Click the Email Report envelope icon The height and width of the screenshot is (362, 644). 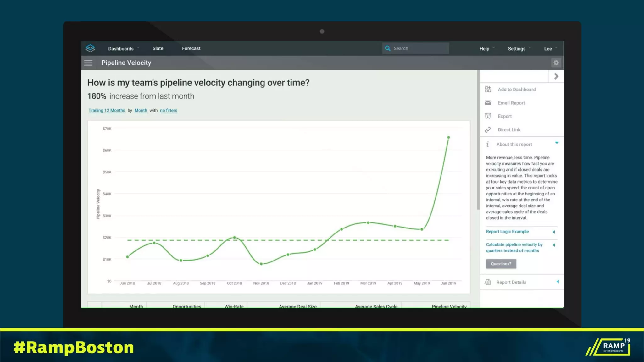(x=488, y=103)
